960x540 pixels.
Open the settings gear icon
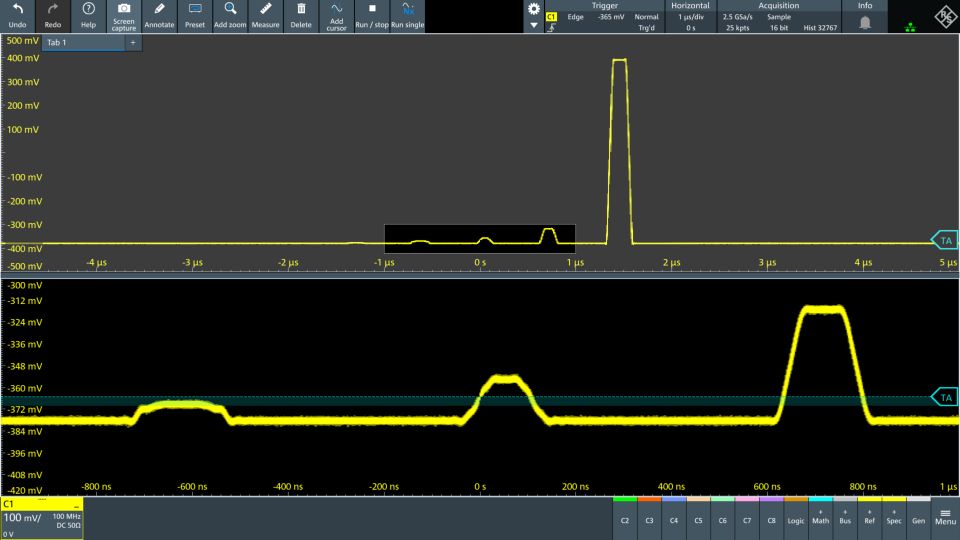coord(534,8)
